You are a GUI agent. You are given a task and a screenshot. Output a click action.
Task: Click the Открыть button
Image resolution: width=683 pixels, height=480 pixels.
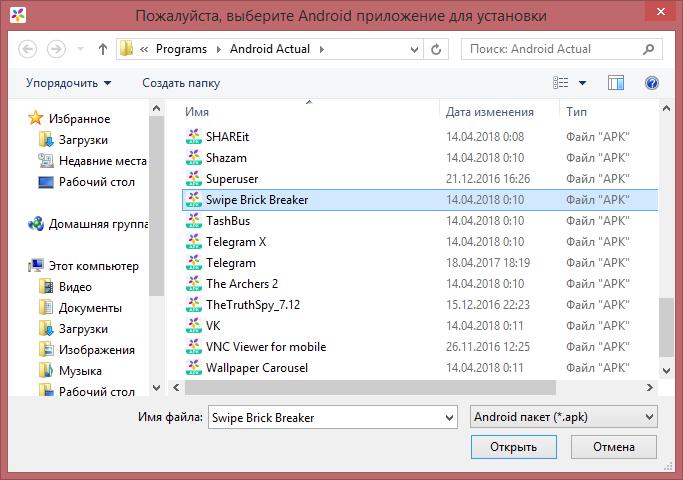coord(514,447)
